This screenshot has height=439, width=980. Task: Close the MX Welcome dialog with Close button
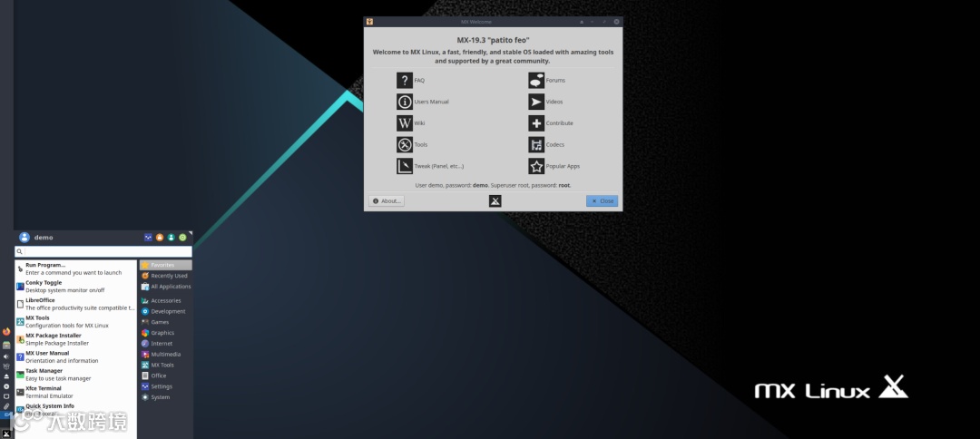tap(602, 201)
